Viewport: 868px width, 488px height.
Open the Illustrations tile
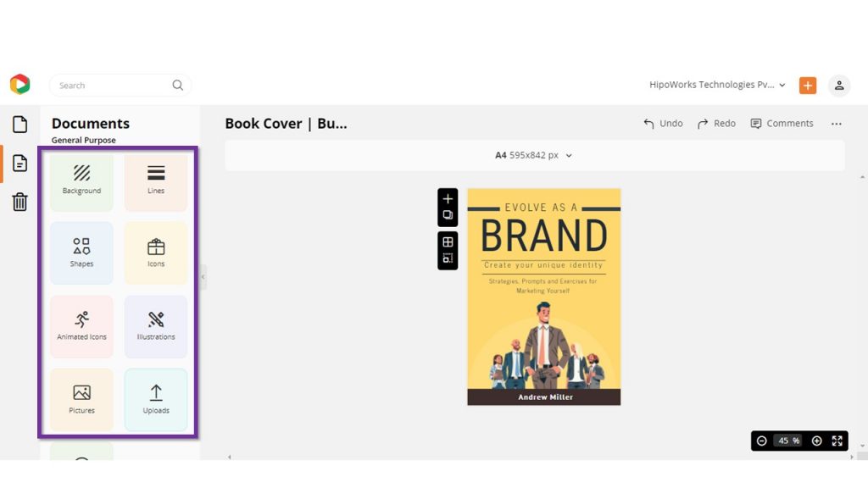click(156, 326)
